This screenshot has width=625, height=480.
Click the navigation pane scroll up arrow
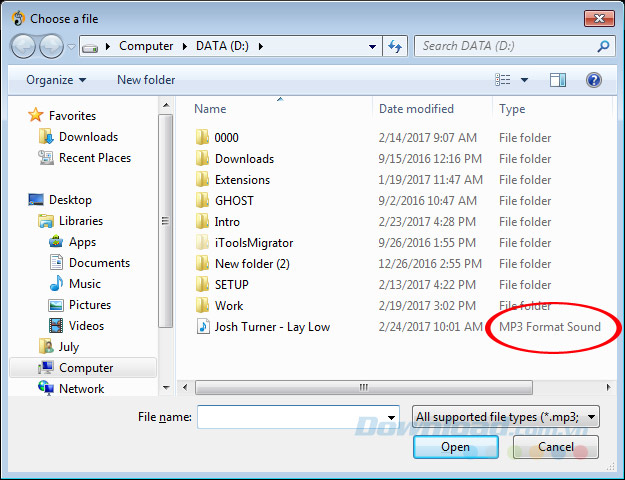tap(166, 105)
